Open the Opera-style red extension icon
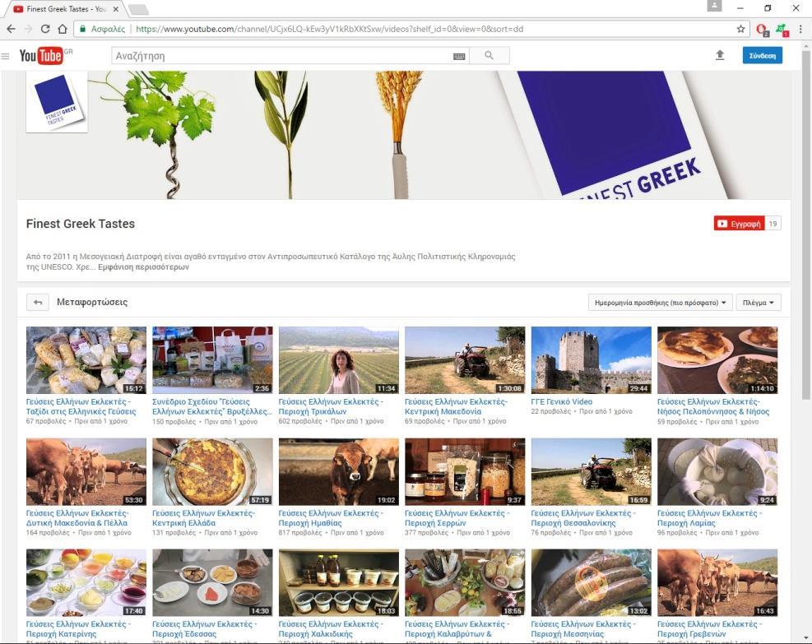Viewport: 812px width, 644px height. 763,30
